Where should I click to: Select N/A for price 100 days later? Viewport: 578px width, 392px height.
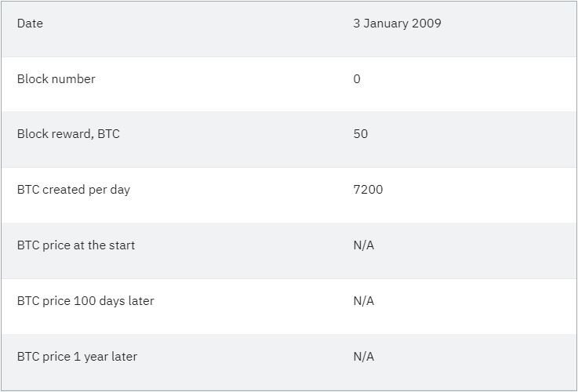pyautogui.click(x=364, y=301)
